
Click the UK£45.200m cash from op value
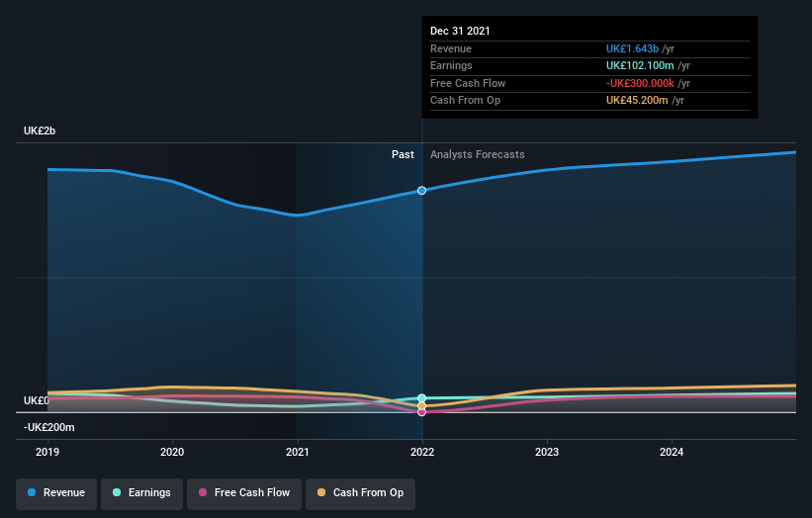coord(637,101)
